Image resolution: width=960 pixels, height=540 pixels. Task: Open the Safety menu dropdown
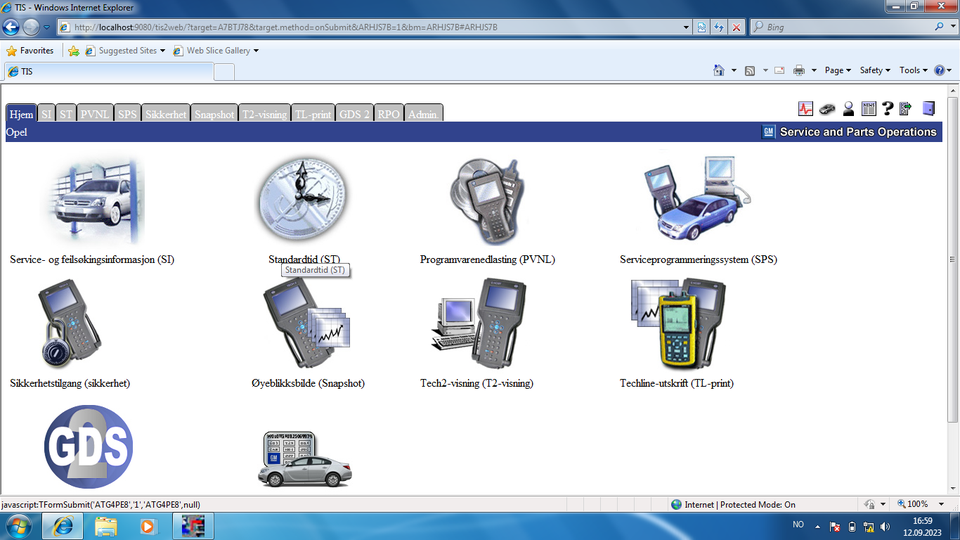[x=874, y=70]
